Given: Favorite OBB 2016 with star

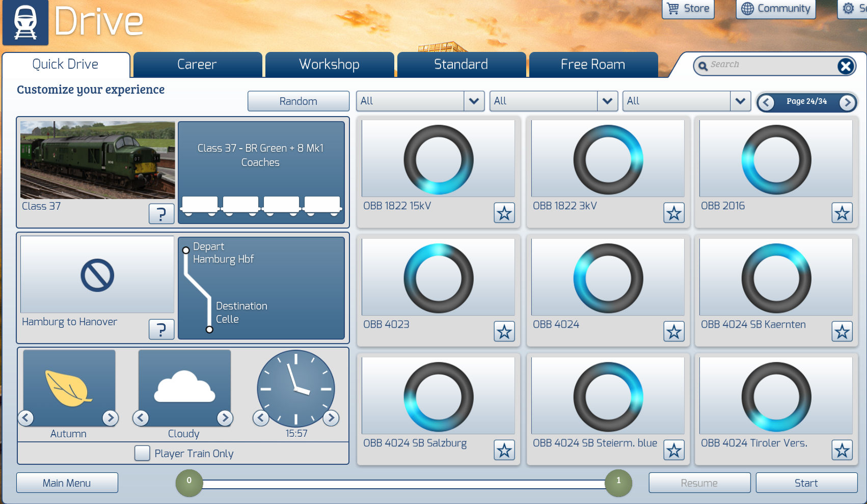Looking at the screenshot, I should point(842,213).
